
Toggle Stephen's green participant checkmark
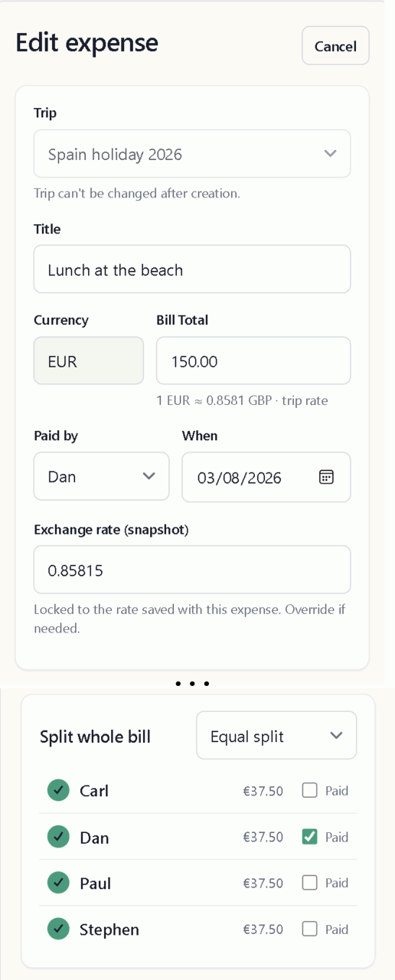[58, 929]
